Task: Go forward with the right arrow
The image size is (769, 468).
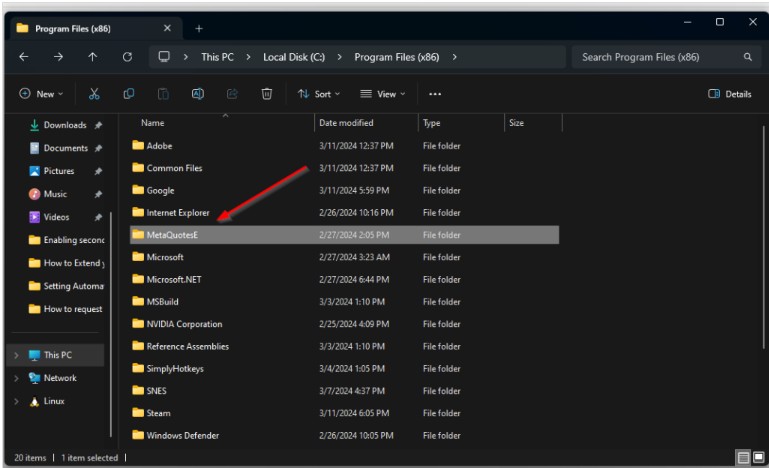Action: click(x=58, y=57)
